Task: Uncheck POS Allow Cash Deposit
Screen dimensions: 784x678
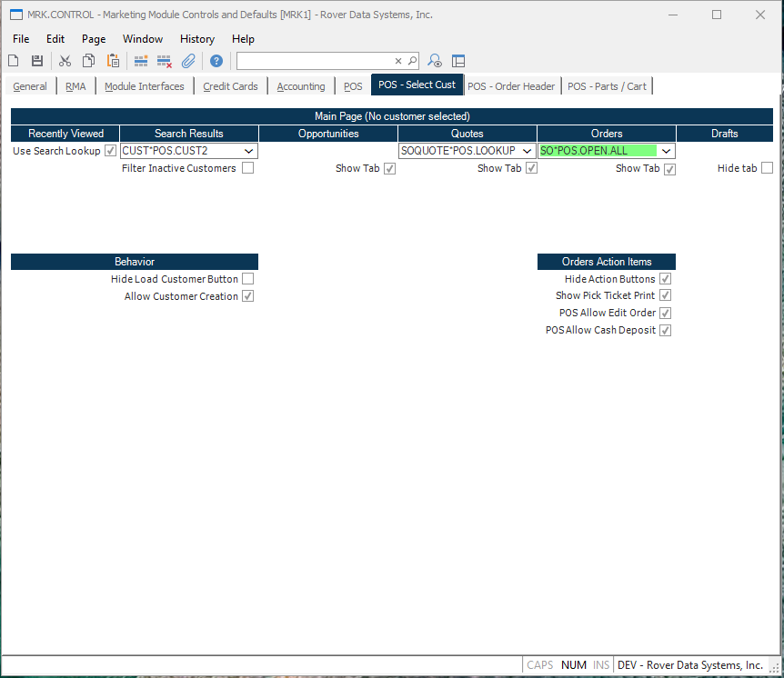Action: [665, 330]
